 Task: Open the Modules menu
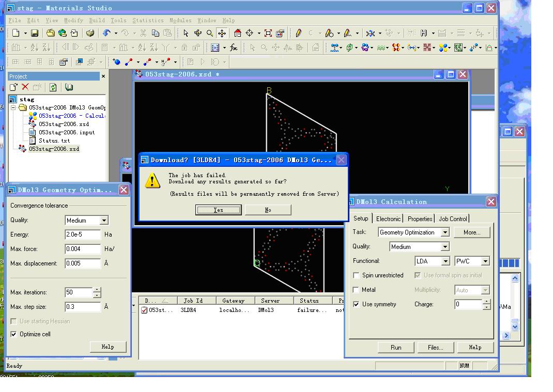[x=180, y=20]
